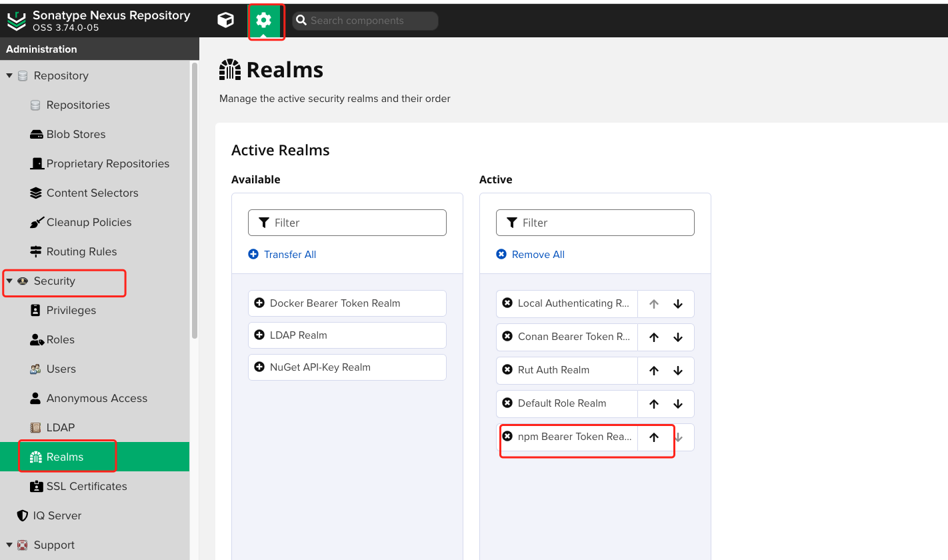Viewport: 948px width, 560px height.
Task: Click the Support lifebuoy icon
Action: 23,545
